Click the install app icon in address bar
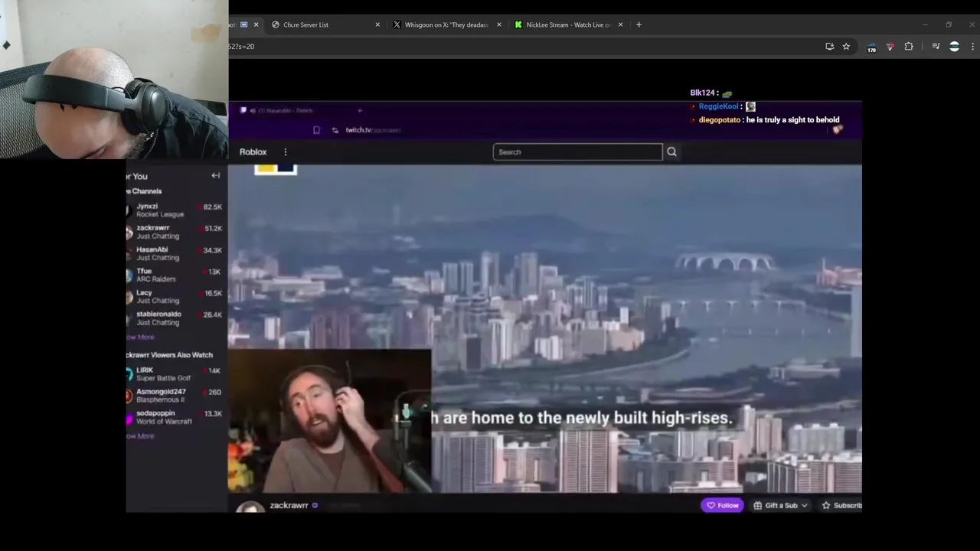The image size is (980, 551). point(829,46)
